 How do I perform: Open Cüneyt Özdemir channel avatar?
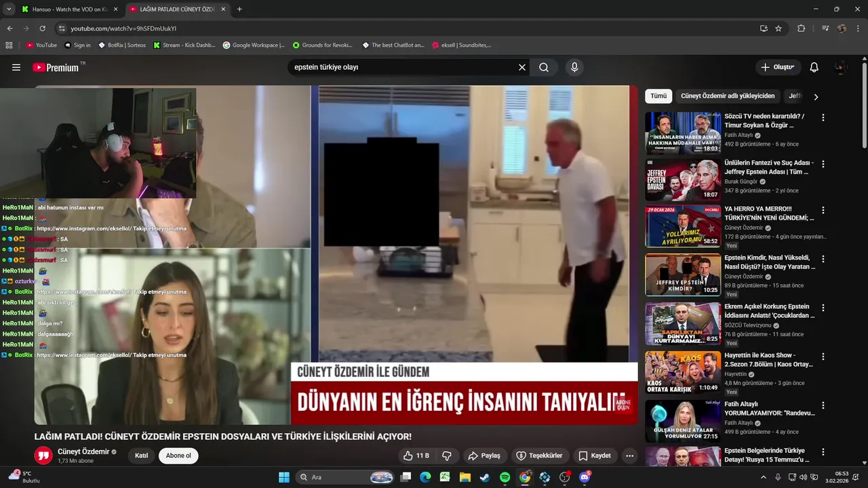(43, 455)
